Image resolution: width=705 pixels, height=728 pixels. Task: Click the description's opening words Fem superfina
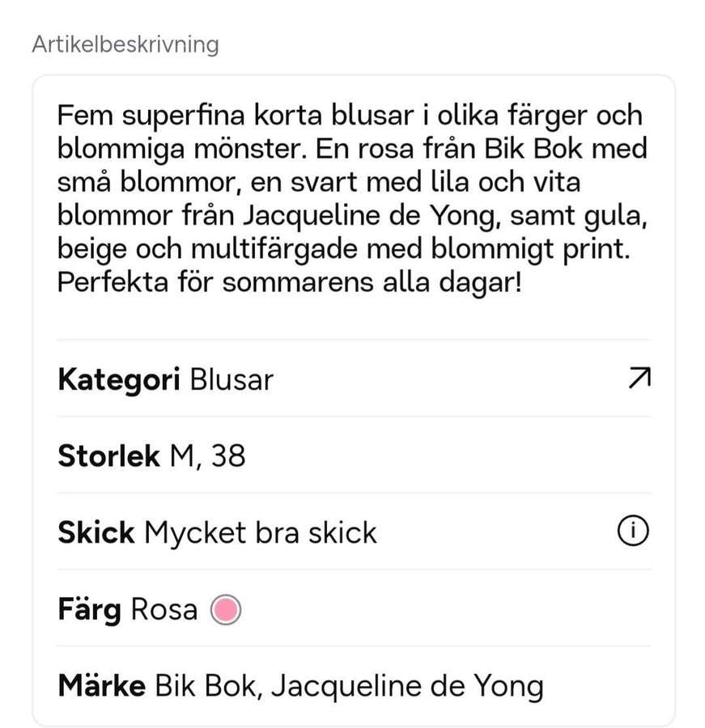(x=148, y=115)
